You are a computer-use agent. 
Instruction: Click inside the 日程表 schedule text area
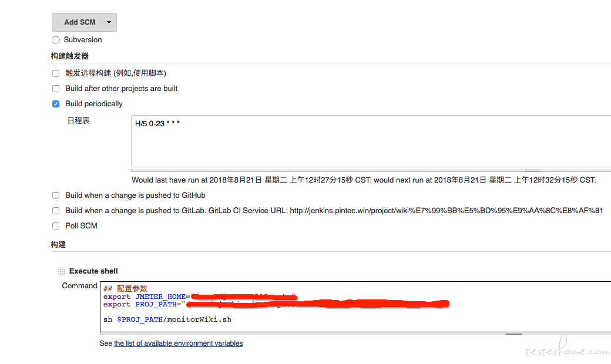[x=371, y=141]
